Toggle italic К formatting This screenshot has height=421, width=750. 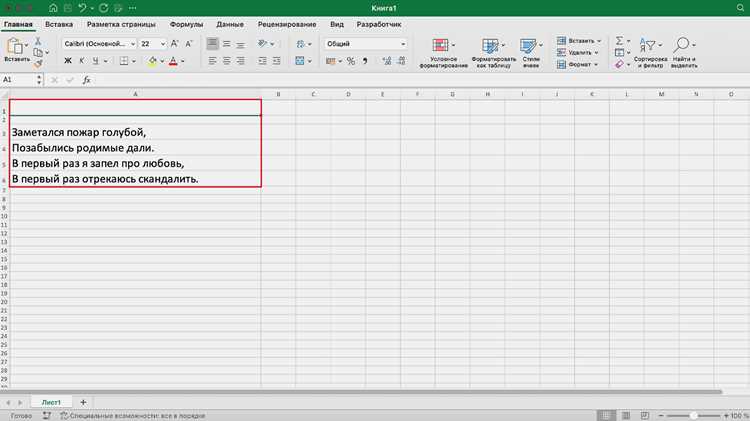point(81,61)
